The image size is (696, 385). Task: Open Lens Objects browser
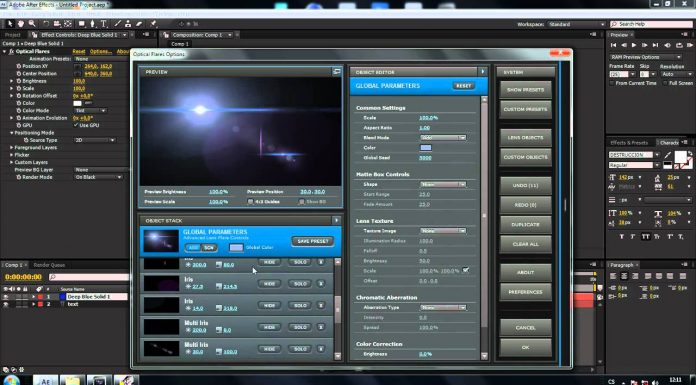pos(525,138)
